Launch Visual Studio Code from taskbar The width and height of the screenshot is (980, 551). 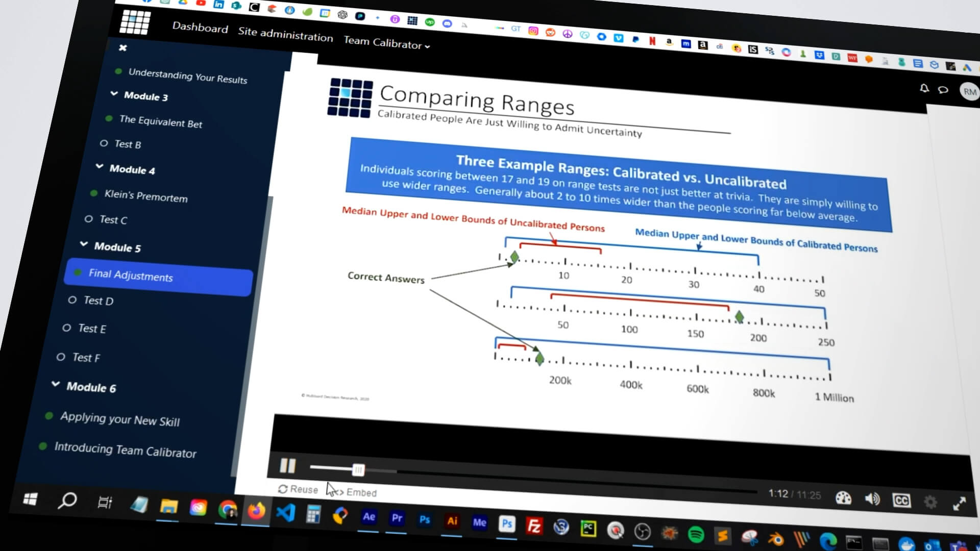tap(285, 512)
